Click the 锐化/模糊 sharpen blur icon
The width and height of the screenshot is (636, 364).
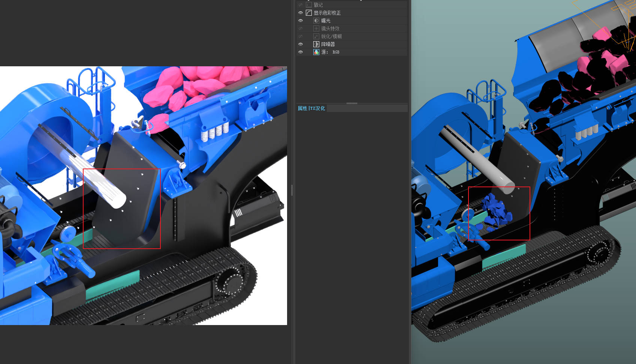316,36
